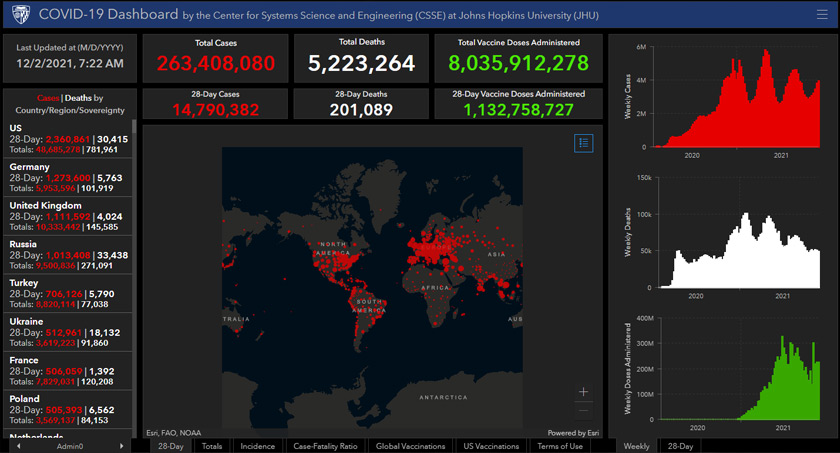The width and height of the screenshot is (840, 453).
Task: Switch charts to Weekly view
Action: [x=636, y=446]
